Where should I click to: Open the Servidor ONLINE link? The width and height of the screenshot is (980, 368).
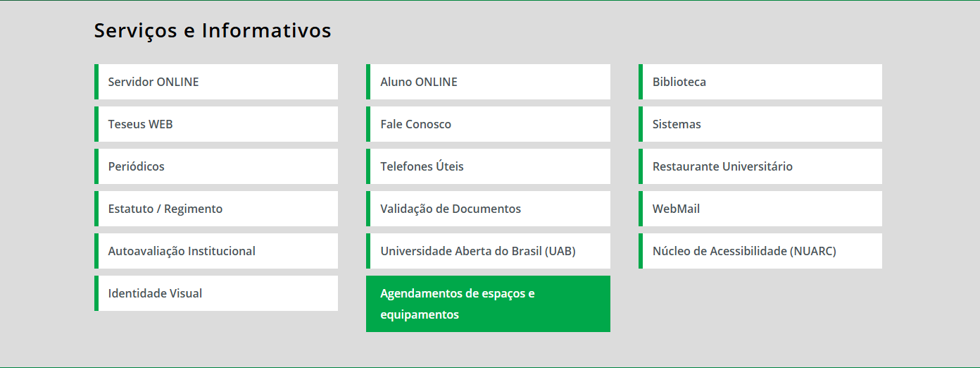tap(153, 82)
